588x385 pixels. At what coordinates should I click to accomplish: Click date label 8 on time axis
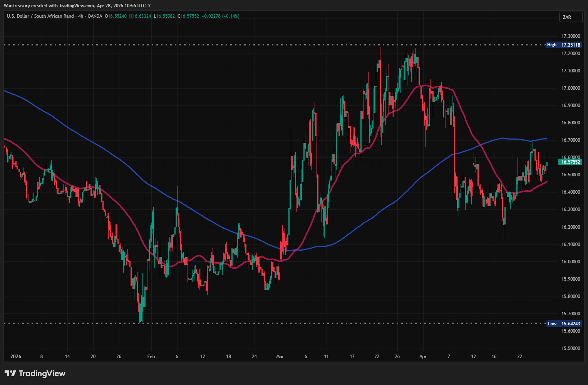pos(42,357)
